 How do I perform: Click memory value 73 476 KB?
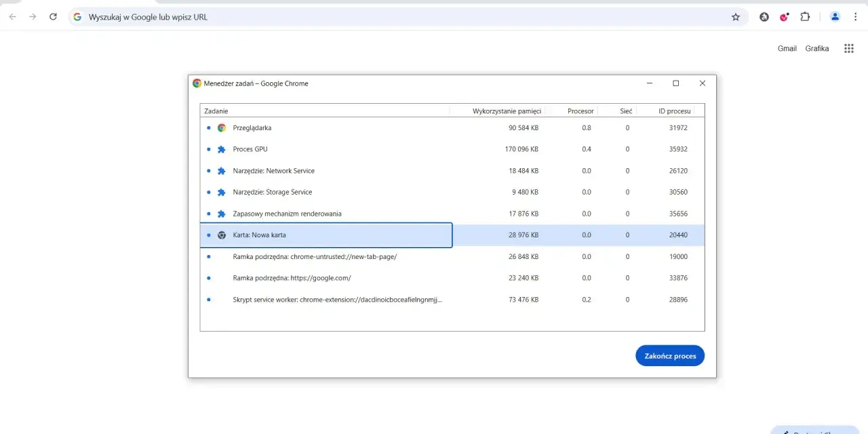click(523, 300)
